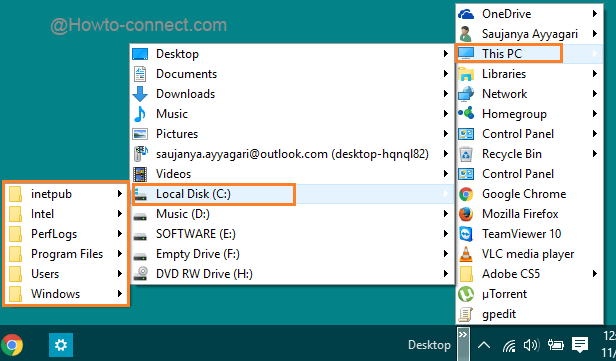Expand the Recycle Bin submenu arrow
The height and width of the screenshot is (361, 616).
tap(595, 154)
